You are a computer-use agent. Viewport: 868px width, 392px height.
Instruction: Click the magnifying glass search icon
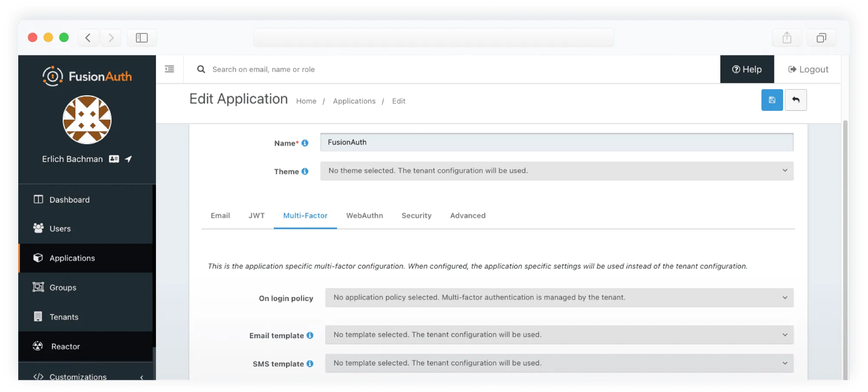click(x=201, y=69)
